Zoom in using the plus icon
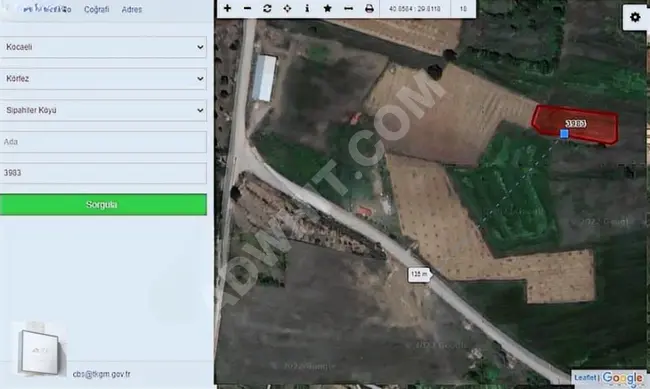Image resolution: width=650 pixels, height=389 pixels. (227, 8)
